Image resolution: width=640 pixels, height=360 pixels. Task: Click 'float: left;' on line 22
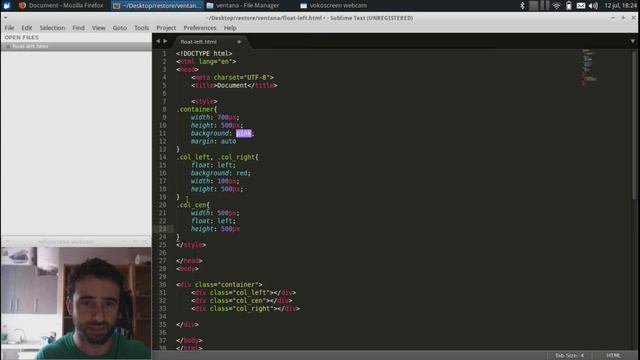click(213, 221)
